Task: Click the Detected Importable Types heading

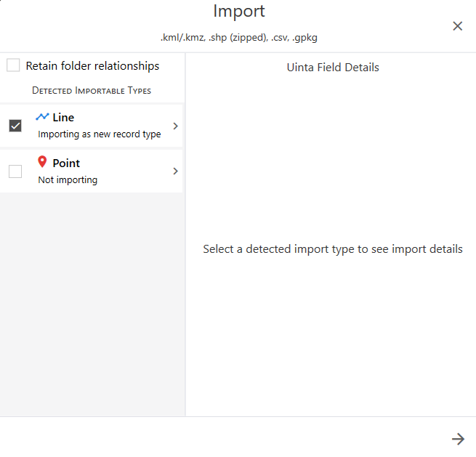Action: pyautogui.click(x=92, y=91)
